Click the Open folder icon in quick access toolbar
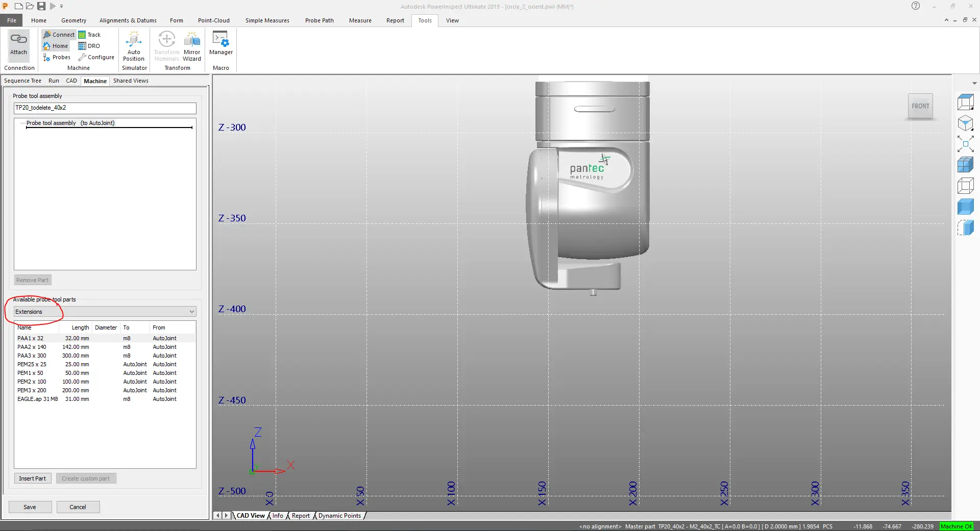This screenshot has height=531, width=980. coord(30,6)
